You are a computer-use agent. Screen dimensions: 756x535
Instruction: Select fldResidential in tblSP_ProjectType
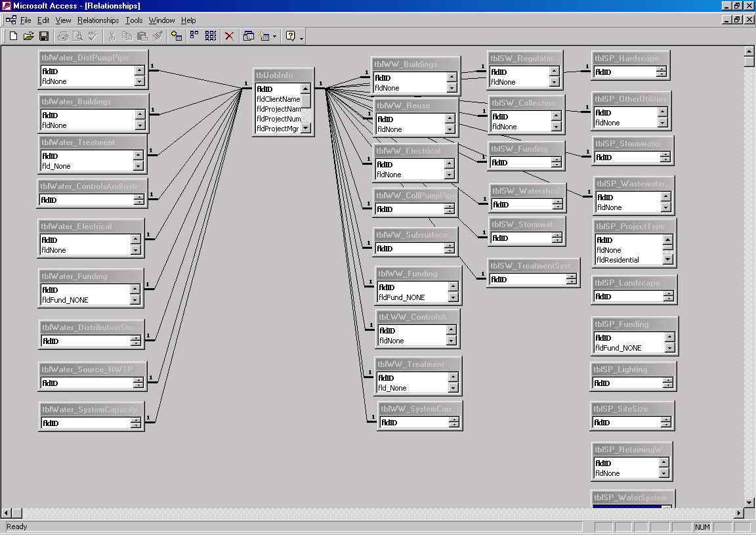click(x=629, y=260)
